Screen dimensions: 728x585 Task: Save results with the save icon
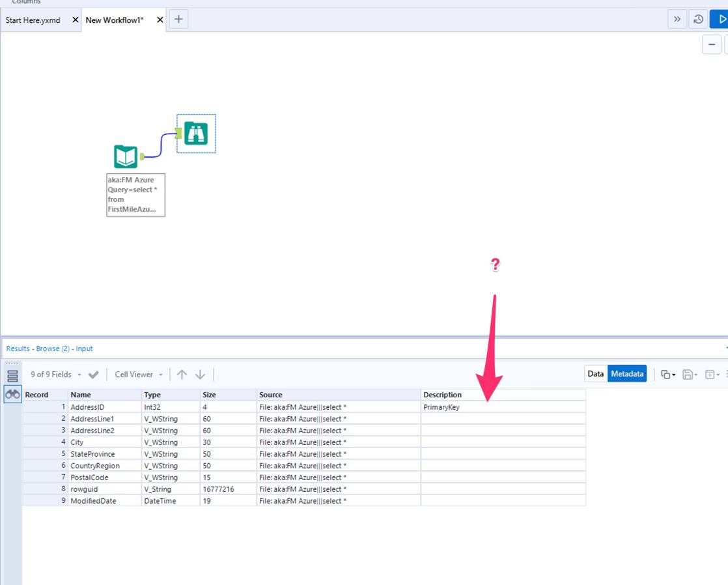tap(688, 373)
